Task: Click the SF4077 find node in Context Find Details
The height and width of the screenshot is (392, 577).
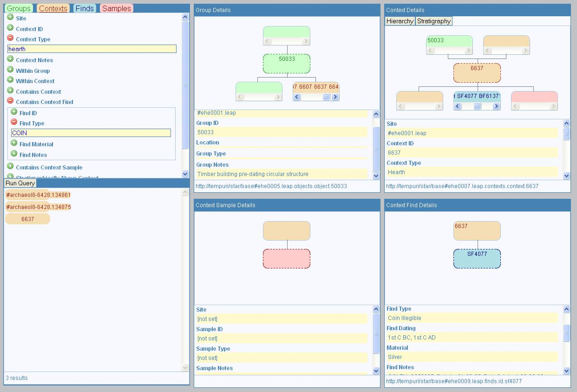Action: [477, 259]
